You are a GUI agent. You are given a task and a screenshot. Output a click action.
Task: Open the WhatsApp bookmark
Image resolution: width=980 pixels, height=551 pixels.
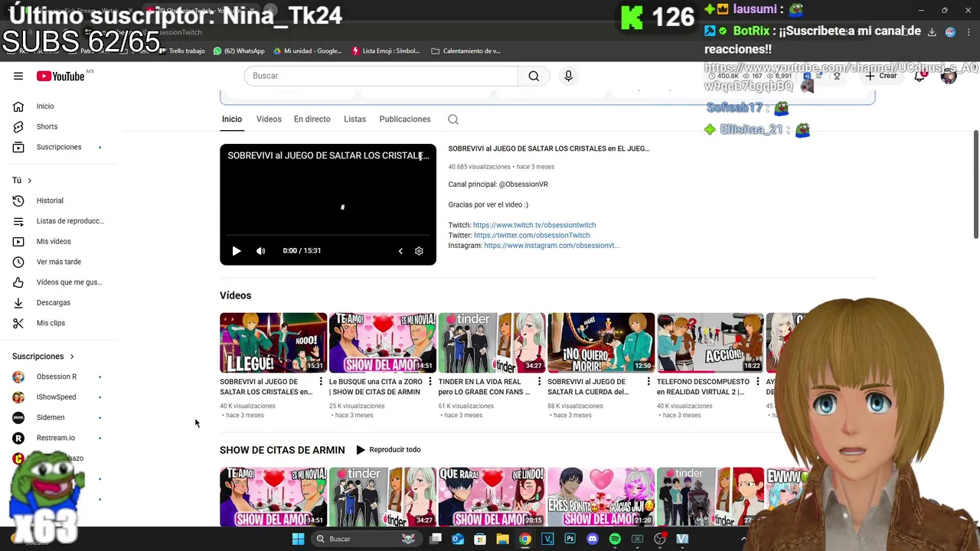click(239, 51)
